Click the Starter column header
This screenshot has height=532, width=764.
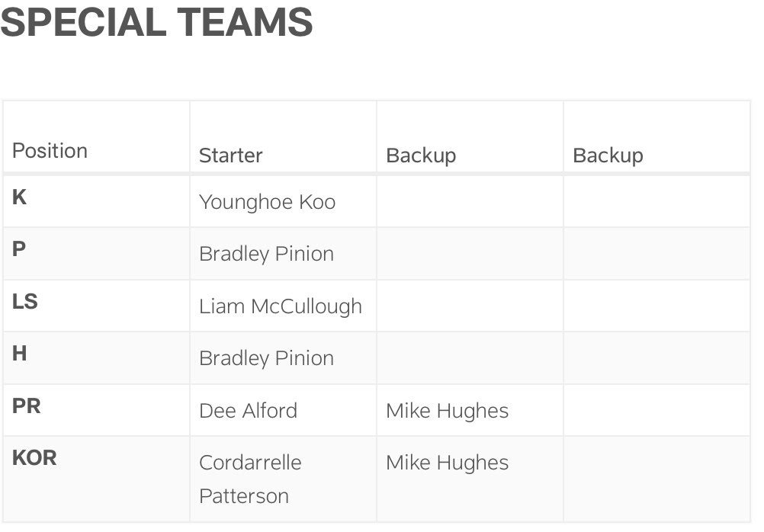[230, 155]
